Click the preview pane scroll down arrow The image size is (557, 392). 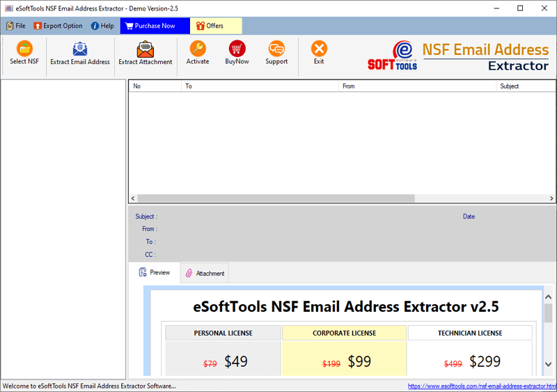(548, 364)
